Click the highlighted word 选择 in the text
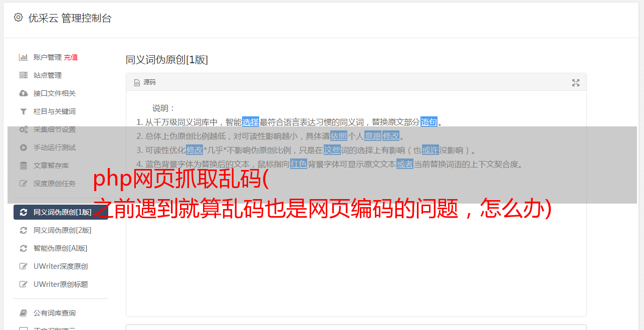Screen dimensions: 644x330 (x=251, y=122)
